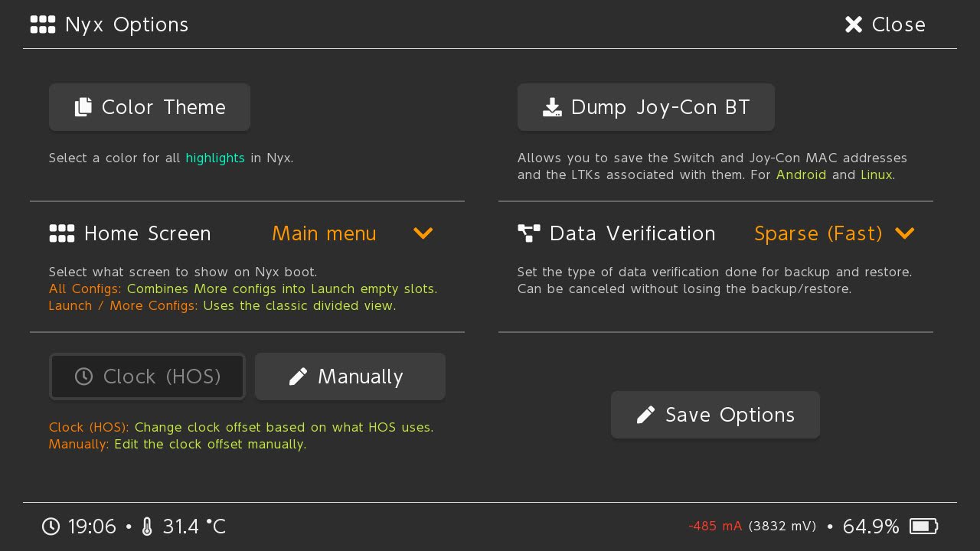Viewport: 980px width, 551px height.
Task: Click the Home Screen grid icon
Action: pyautogui.click(x=62, y=233)
